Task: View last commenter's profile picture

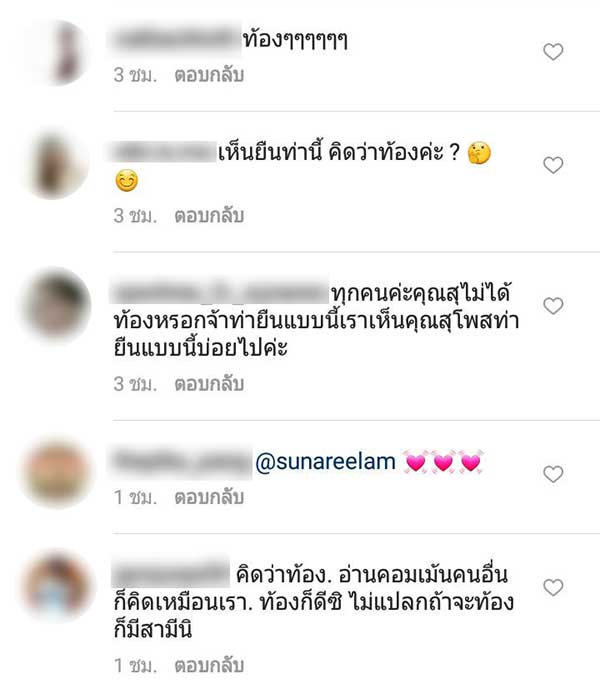Action: click(x=56, y=586)
